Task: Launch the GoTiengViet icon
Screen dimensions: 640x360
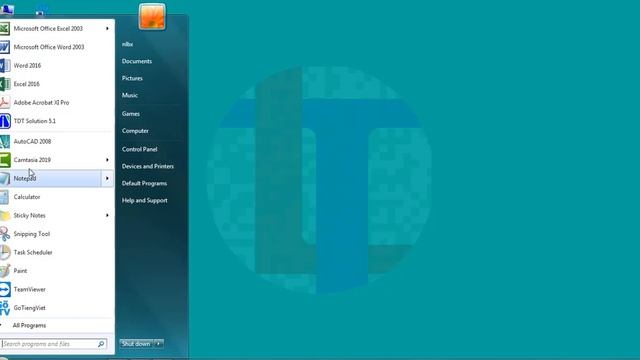Action: point(4,308)
